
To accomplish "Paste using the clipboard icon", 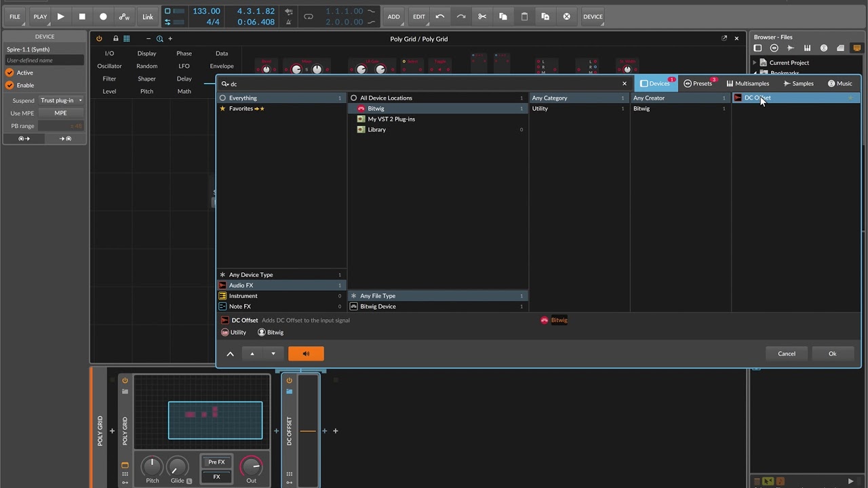I will tap(524, 16).
